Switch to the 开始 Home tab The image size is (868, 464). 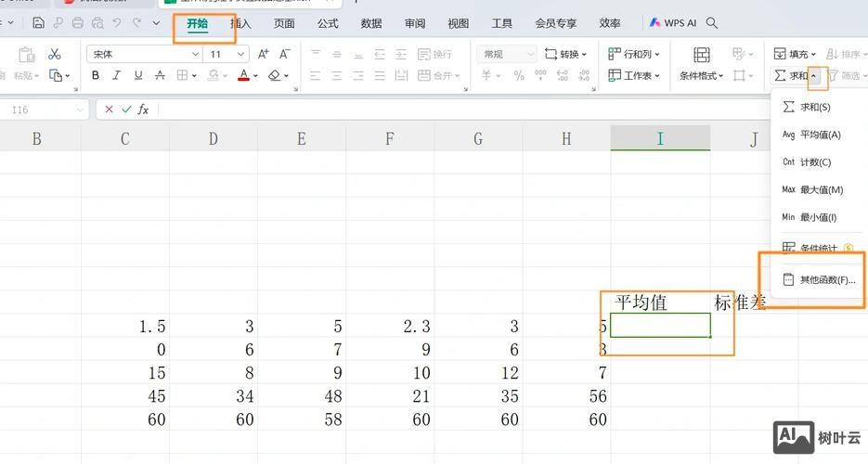click(x=197, y=23)
